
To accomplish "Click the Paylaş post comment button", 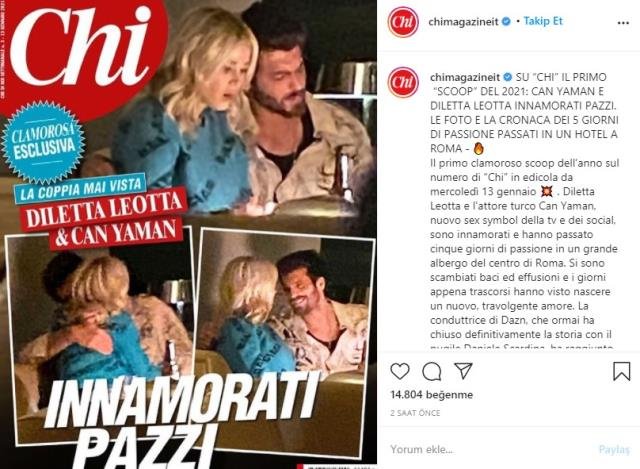I will point(614,449).
